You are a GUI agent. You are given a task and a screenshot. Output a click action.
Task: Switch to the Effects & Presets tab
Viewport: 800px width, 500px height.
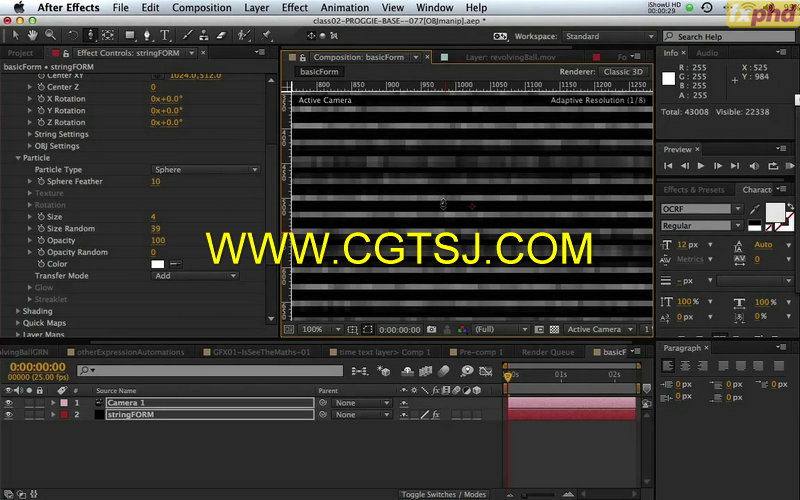pos(694,190)
